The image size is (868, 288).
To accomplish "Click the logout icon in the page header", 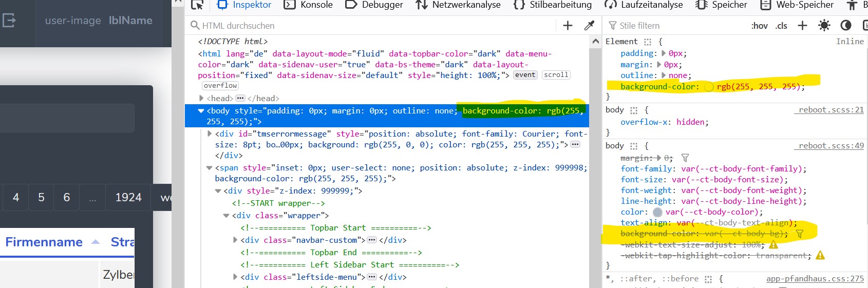I will click(x=9, y=21).
